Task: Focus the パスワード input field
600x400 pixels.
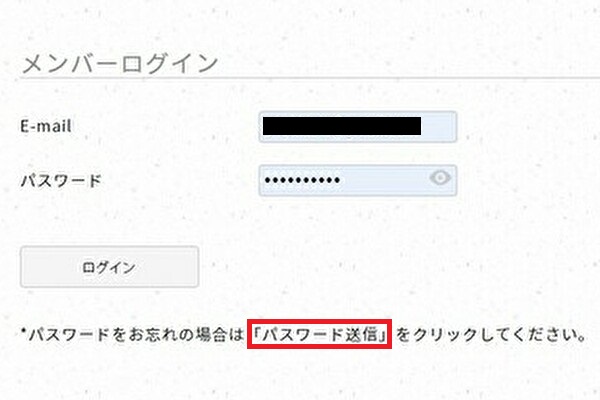Action: 358,180
